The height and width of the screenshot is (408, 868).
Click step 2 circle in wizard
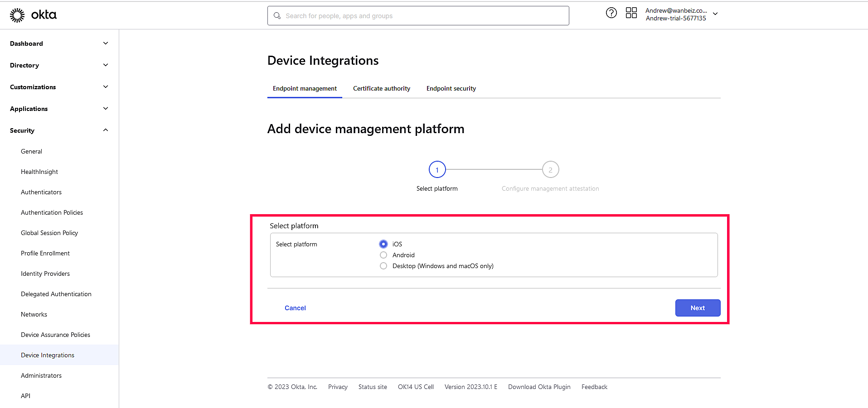click(x=550, y=170)
